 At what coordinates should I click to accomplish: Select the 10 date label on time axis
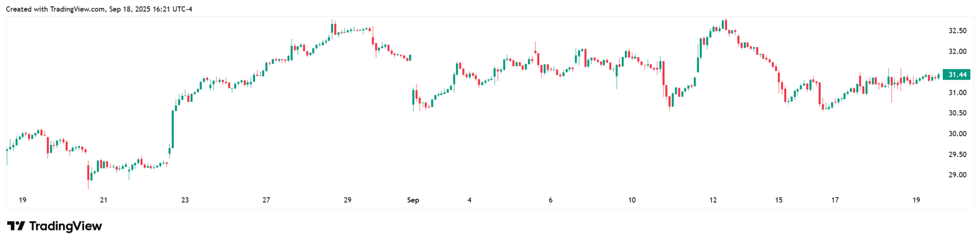coord(632,200)
